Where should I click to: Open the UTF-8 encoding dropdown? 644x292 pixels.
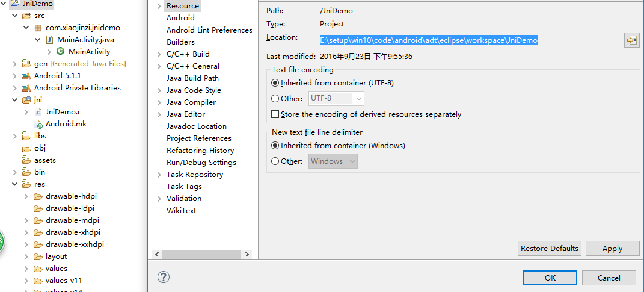337,98
